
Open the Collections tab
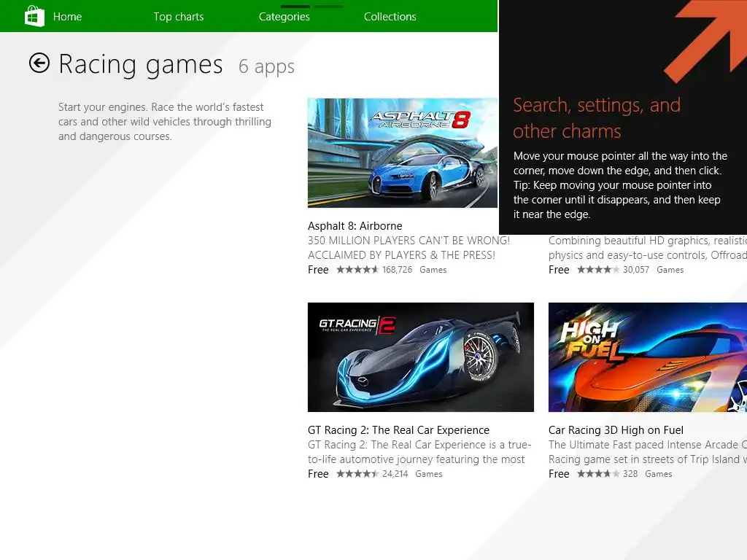[x=390, y=17]
